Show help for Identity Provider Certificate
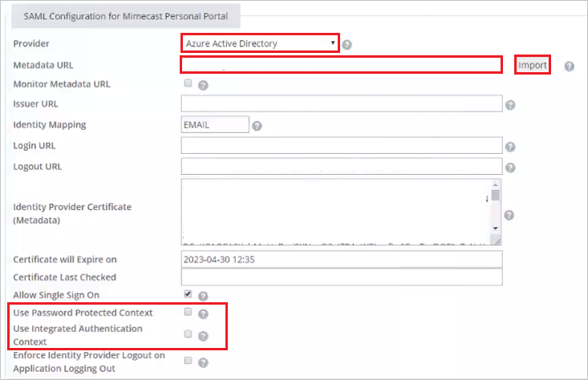The height and width of the screenshot is (380, 588). tap(509, 215)
